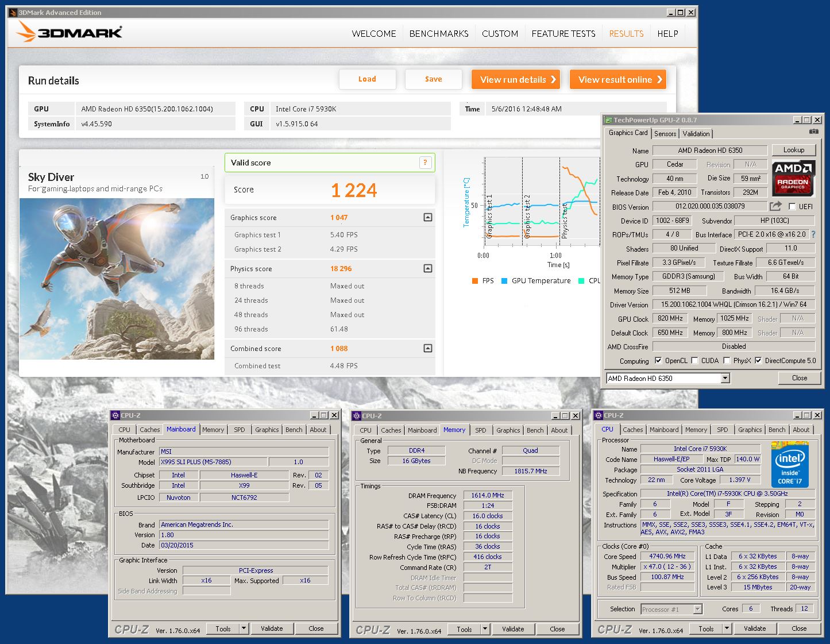Click the DRAM Frequency value 1614.0 MHz

[x=488, y=495]
